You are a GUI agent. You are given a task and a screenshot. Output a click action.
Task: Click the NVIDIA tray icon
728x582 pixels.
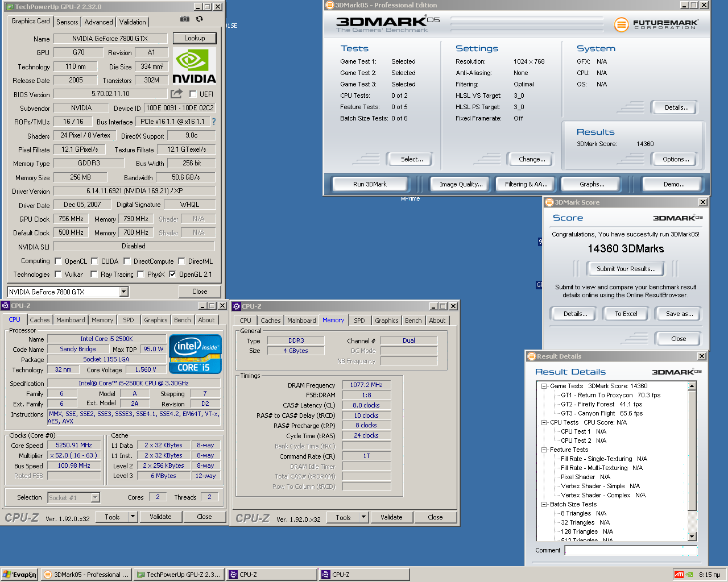pyautogui.click(x=689, y=575)
